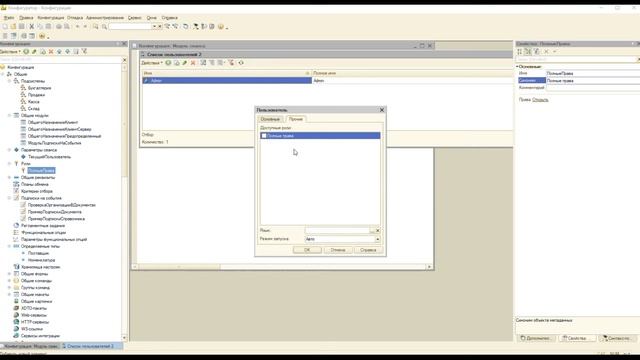The height and width of the screenshot is (360, 640).
Task: Expand the Общие команды tree node
Action: coord(9,281)
